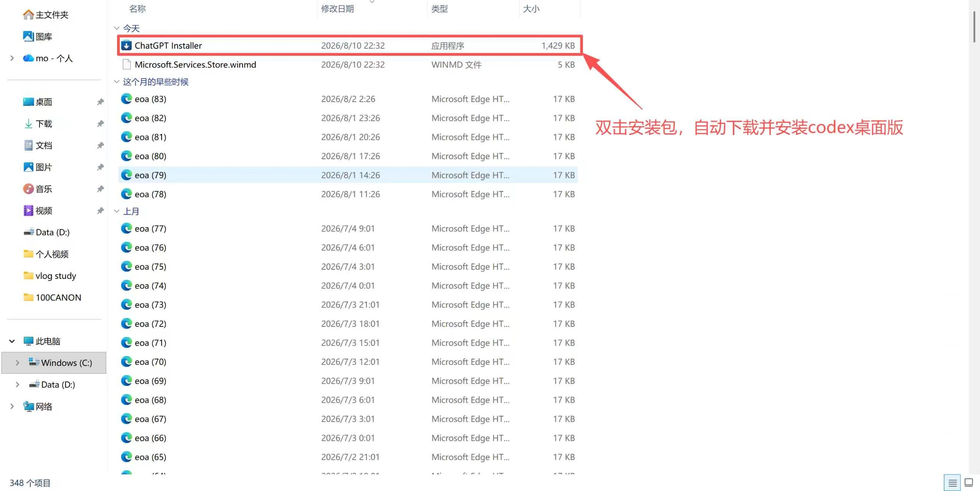
Task: Collapse the 今天 (Today) group
Action: click(117, 28)
